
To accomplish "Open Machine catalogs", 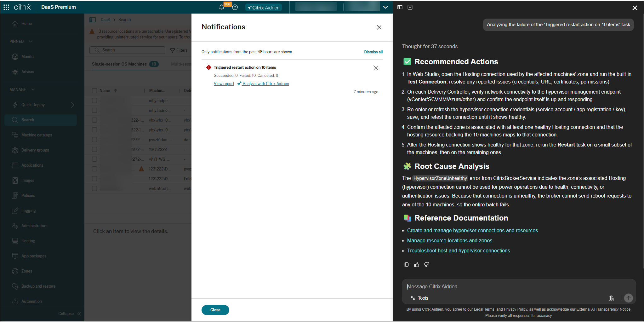I will [x=37, y=135].
